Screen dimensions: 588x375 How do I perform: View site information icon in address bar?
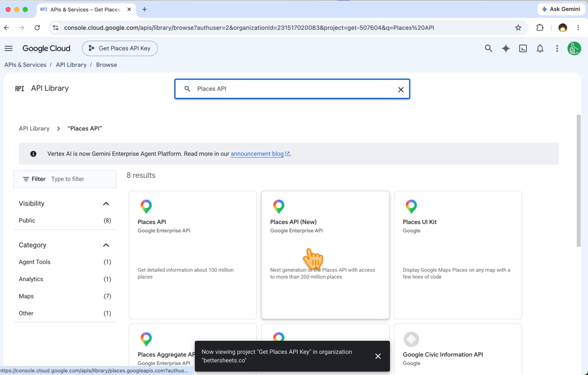pos(55,28)
